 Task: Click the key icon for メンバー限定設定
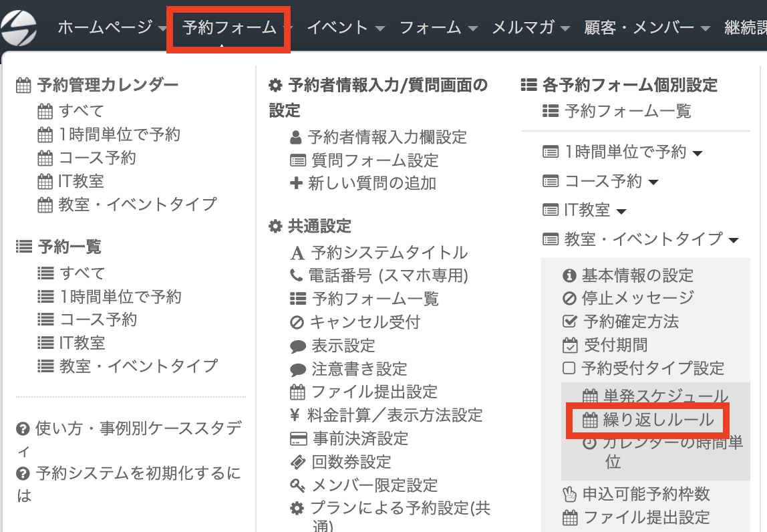(297, 485)
